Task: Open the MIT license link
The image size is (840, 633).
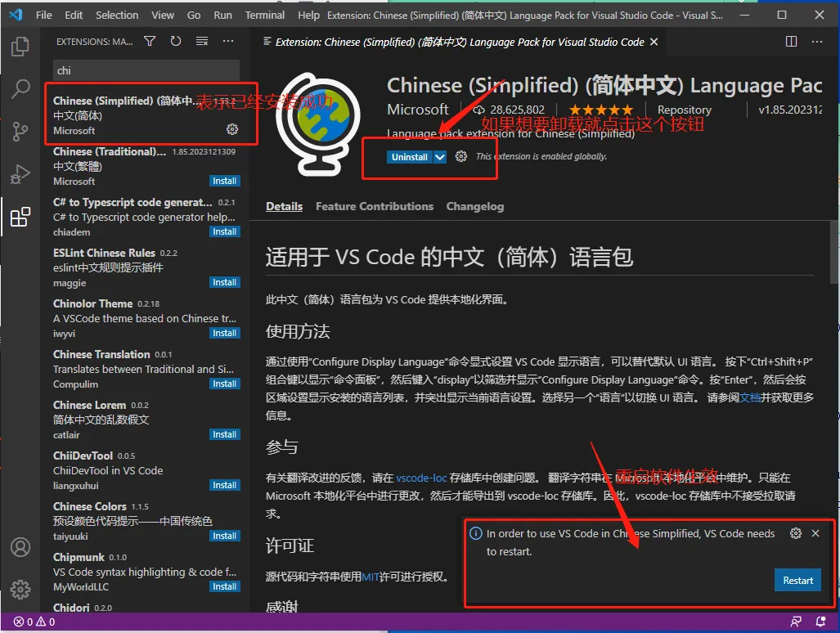Action: (x=370, y=577)
